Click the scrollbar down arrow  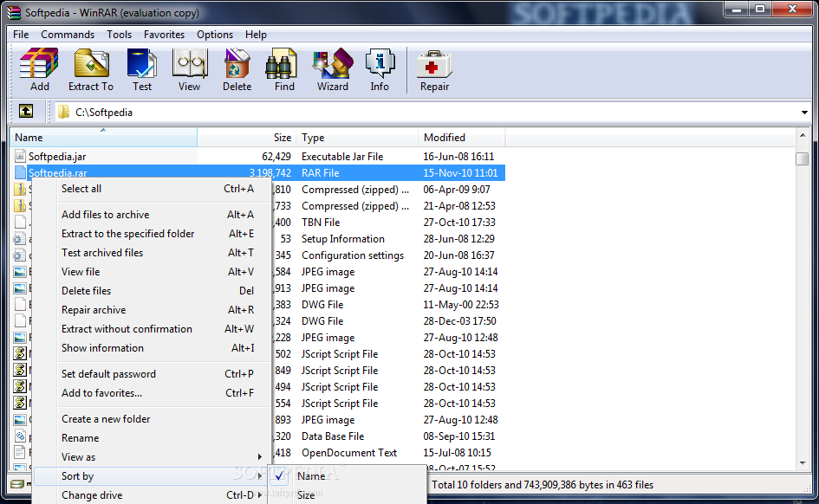pyautogui.click(x=803, y=462)
